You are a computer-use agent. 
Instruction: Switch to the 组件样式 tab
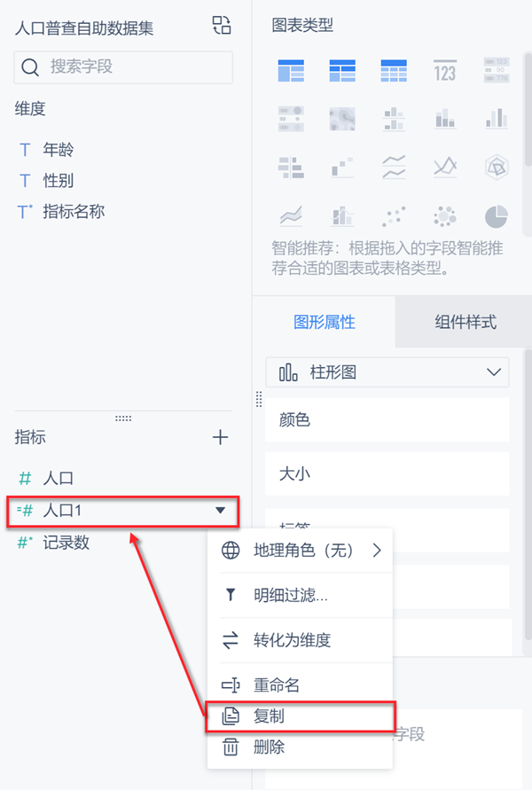pyautogui.click(x=465, y=322)
